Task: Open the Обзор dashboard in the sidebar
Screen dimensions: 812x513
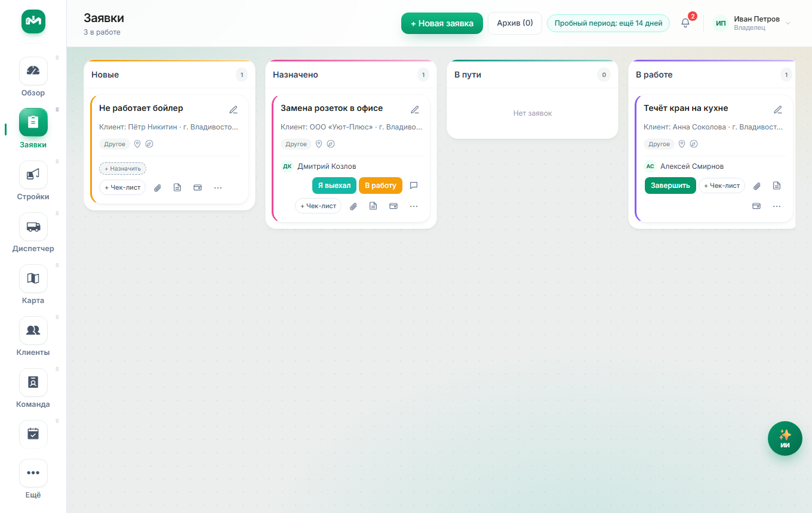Action: point(33,77)
